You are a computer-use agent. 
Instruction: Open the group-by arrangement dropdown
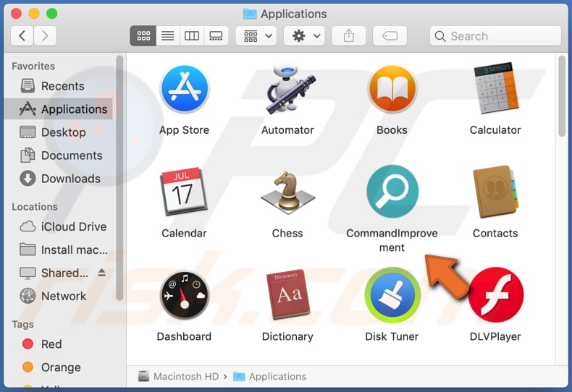256,35
